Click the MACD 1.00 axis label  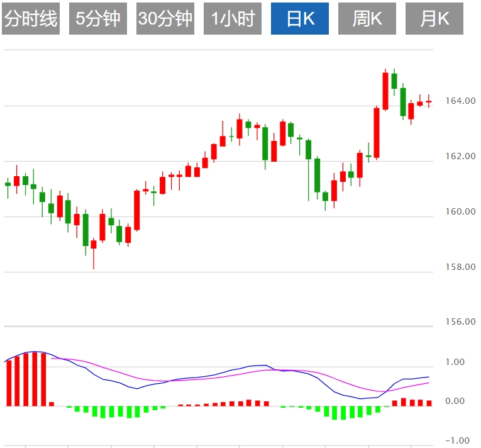point(454,362)
